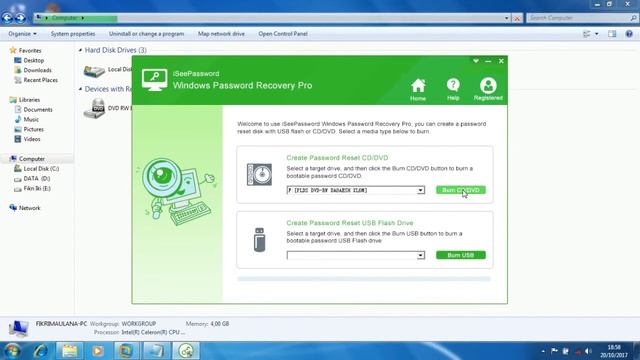Click the burn progress bar
This screenshot has width=640, height=360.
pyautogui.click(x=364, y=279)
